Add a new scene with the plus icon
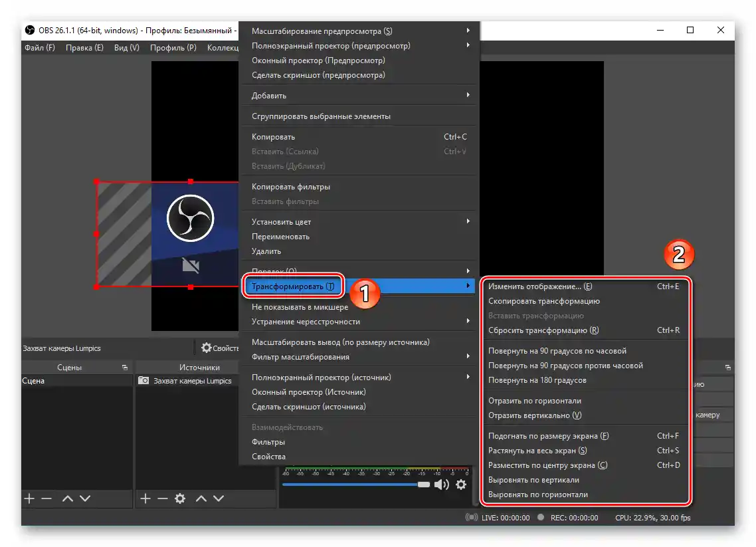The image size is (756, 547). [29, 498]
